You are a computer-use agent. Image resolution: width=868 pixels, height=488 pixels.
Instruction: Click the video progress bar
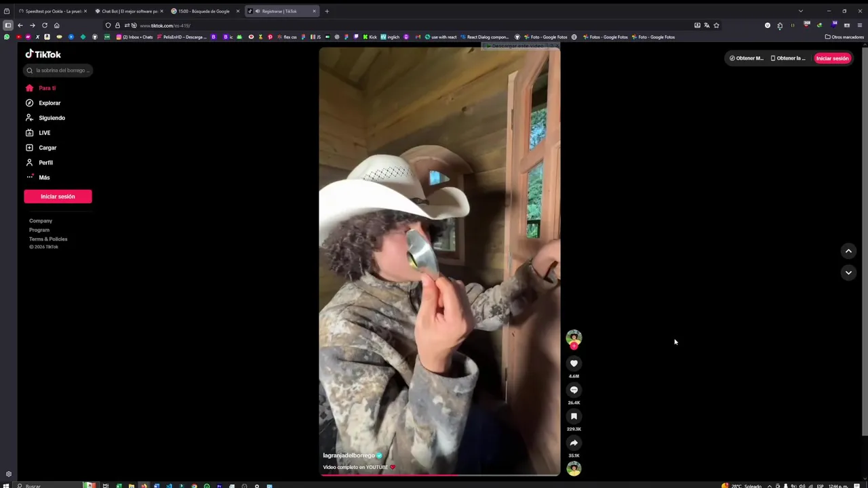[439, 475]
